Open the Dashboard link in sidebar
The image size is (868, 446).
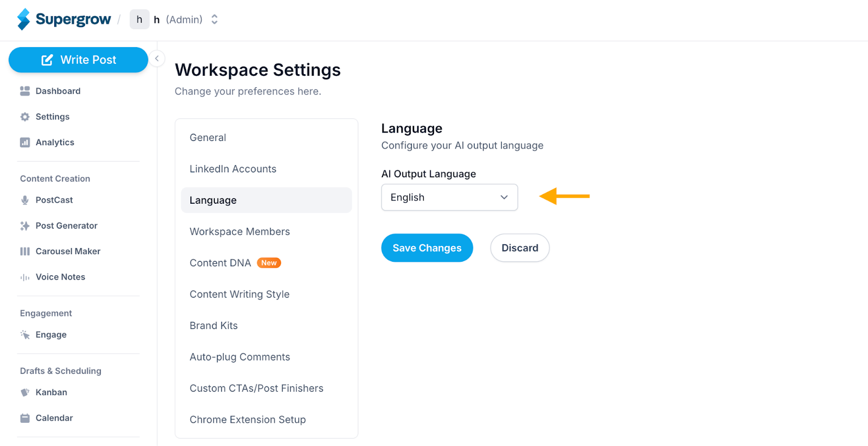[58, 91]
